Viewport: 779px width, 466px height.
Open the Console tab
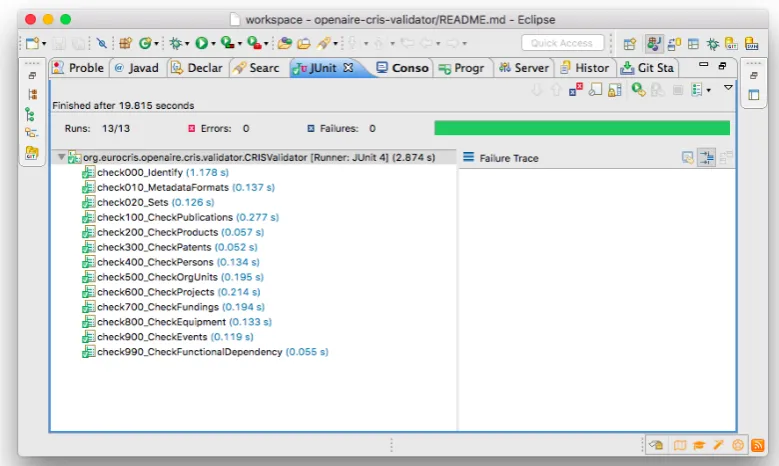coord(402,68)
